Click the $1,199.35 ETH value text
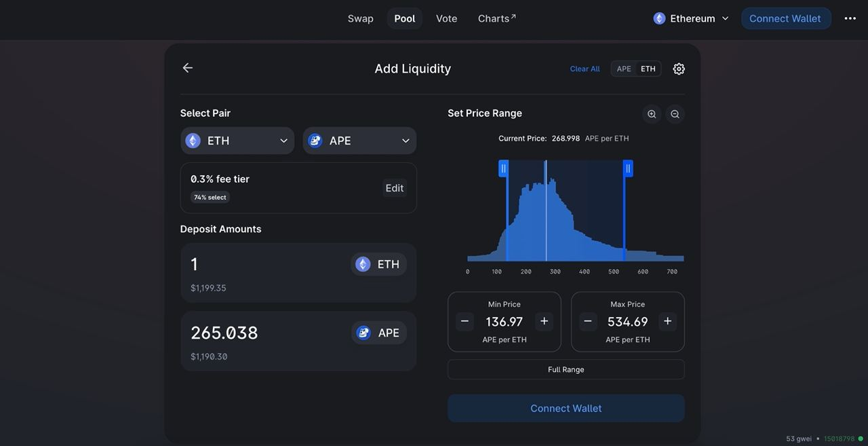Image resolution: width=868 pixels, height=446 pixels. pyautogui.click(x=208, y=288)
